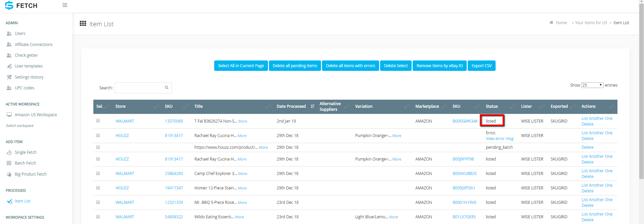Open Batch Fetch menu item
644x224 pixels.
(26, 163)
